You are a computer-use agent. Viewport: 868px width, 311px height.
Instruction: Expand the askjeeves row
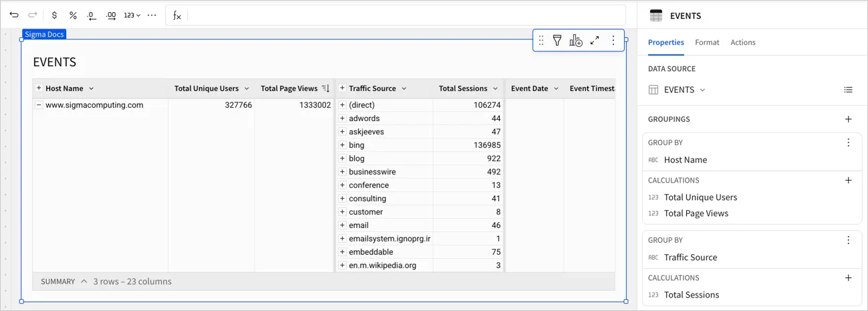342,132
